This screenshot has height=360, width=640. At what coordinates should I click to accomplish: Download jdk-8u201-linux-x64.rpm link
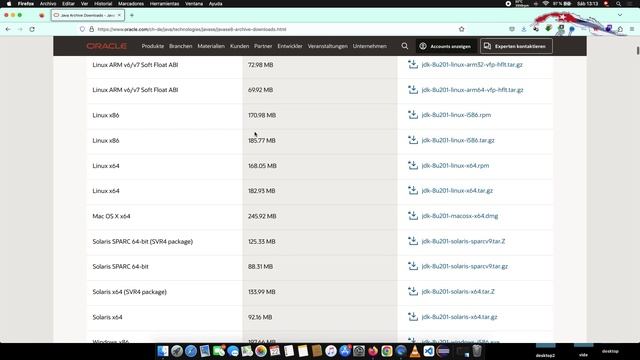pyautogui.click(x=455, y=166)
